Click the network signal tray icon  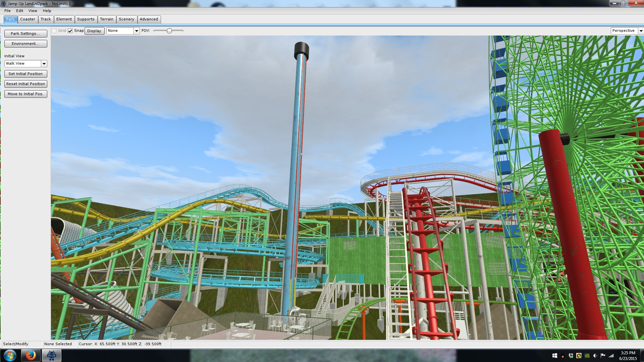[x=611, y=356]
